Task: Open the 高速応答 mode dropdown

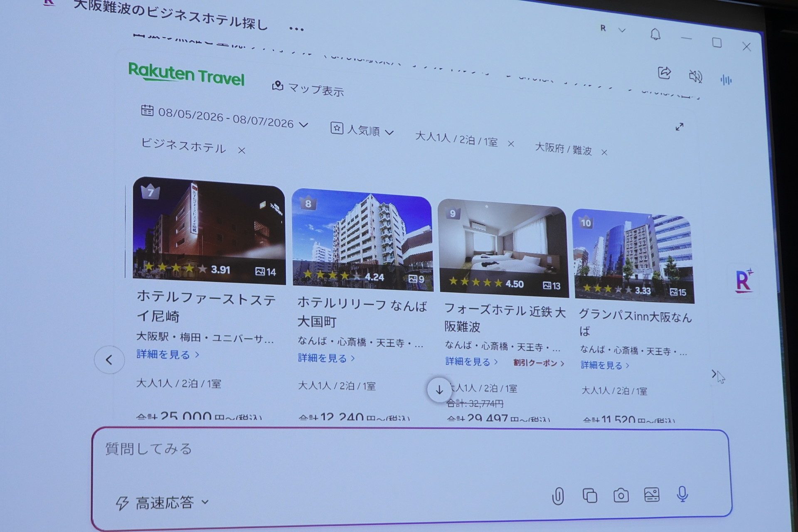Action: click(163, 503)
